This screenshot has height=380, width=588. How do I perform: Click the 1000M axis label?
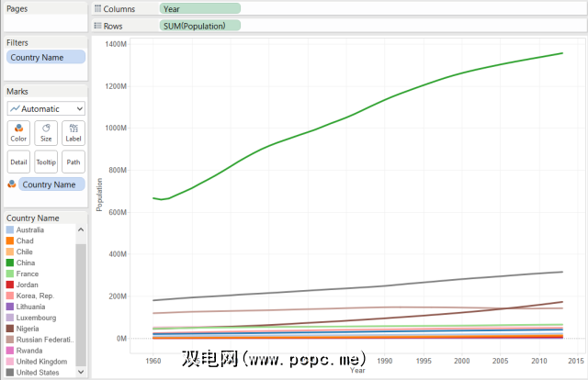tap(116, 128)
